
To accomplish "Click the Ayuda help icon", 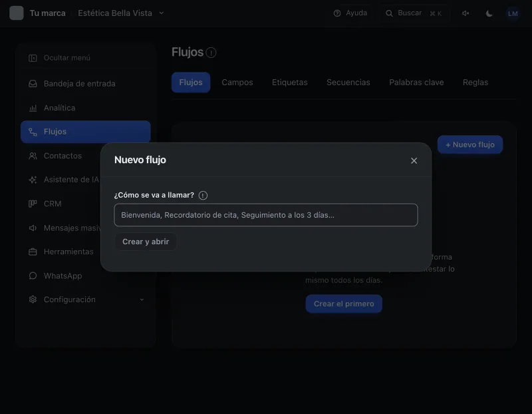I will click(337, 13).
